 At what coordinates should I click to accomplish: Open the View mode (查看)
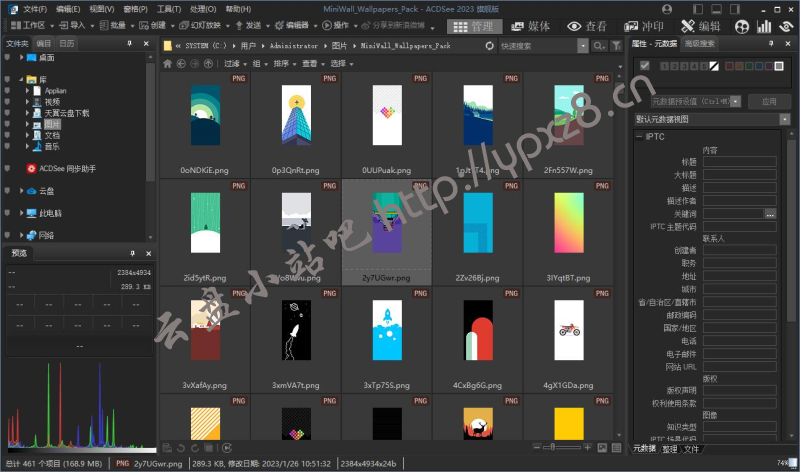pos(587,27)
